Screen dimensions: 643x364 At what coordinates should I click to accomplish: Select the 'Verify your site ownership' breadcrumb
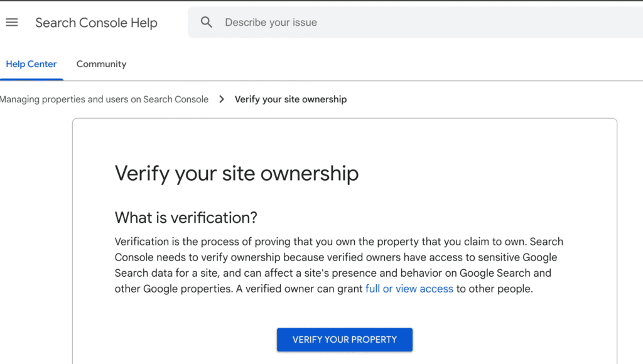291,99
